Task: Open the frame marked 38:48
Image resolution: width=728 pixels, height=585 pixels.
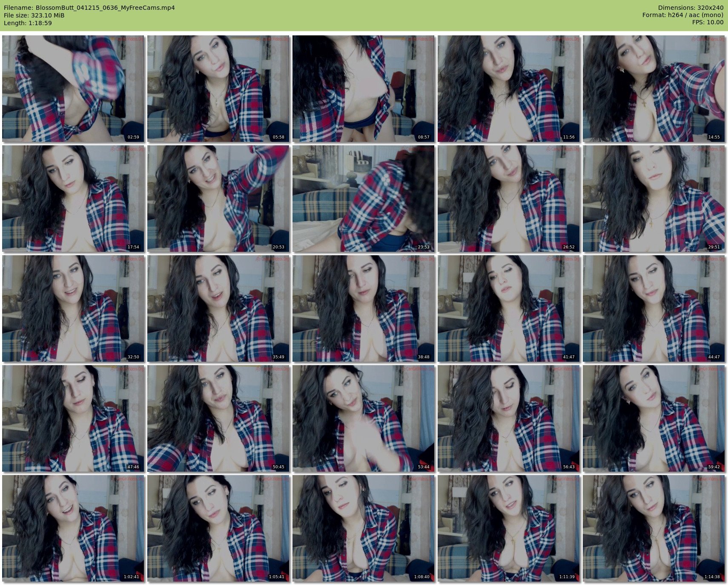Action: [x=364, y=308]
